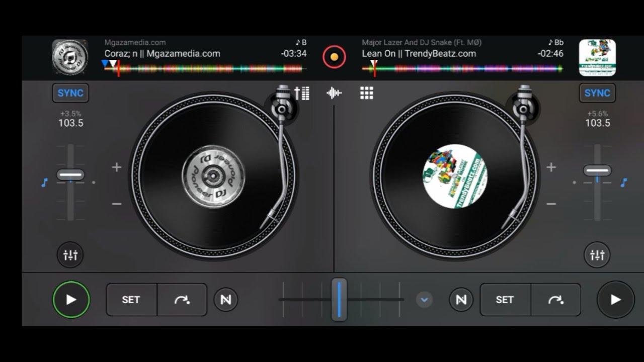644x362 pixels.
Task: Open right deck equalizer mixer icon
Action: coord(597,255)
